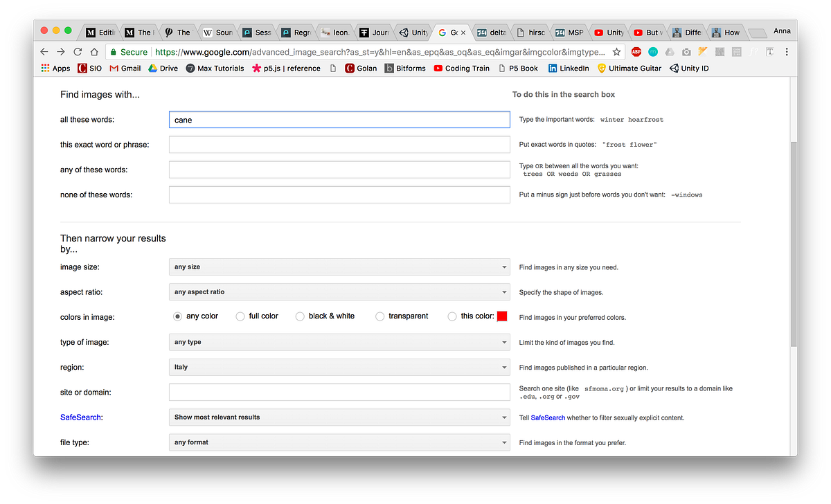
Task: Switch to the 'MSP' tab
Action: [x=569, y=32]
